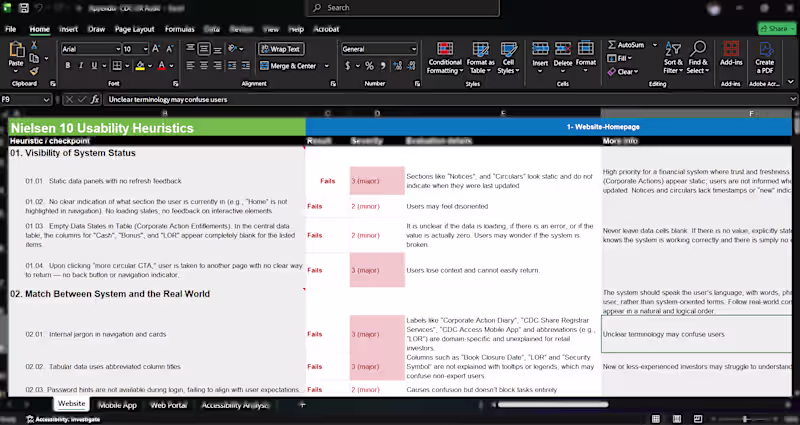Viewport: 800px width, 425px height.
Task: Click the horizontal scrollbar thumb
Action: click(554, 405)
